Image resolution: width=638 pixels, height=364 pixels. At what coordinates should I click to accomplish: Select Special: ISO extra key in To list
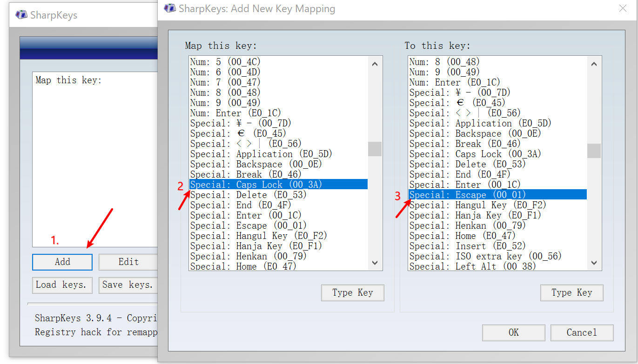click(x=497, y=256)
